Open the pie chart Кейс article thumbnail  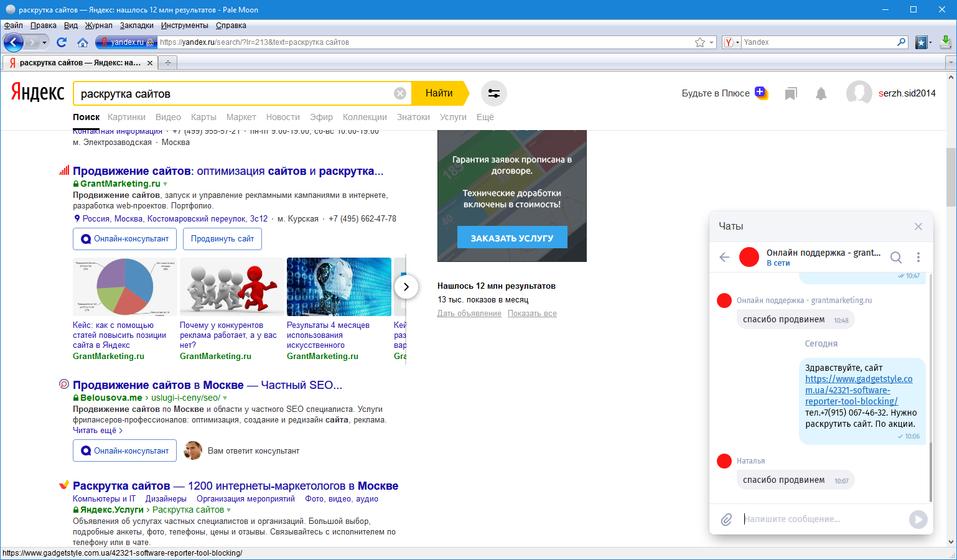[125, 287]
